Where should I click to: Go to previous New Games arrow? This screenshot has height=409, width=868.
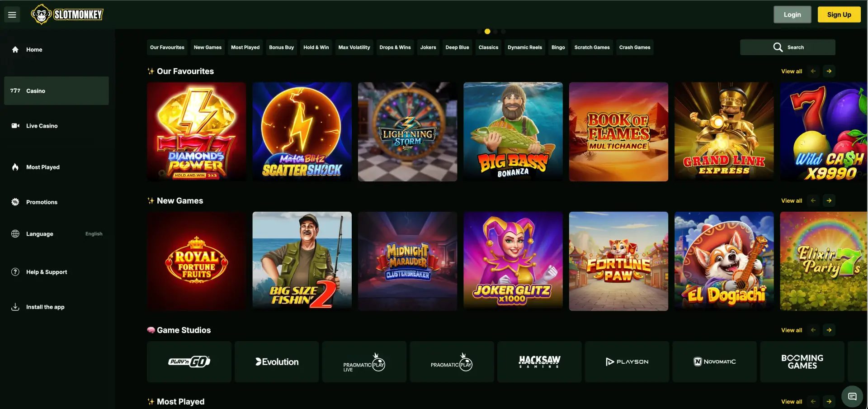click(813, 201)
